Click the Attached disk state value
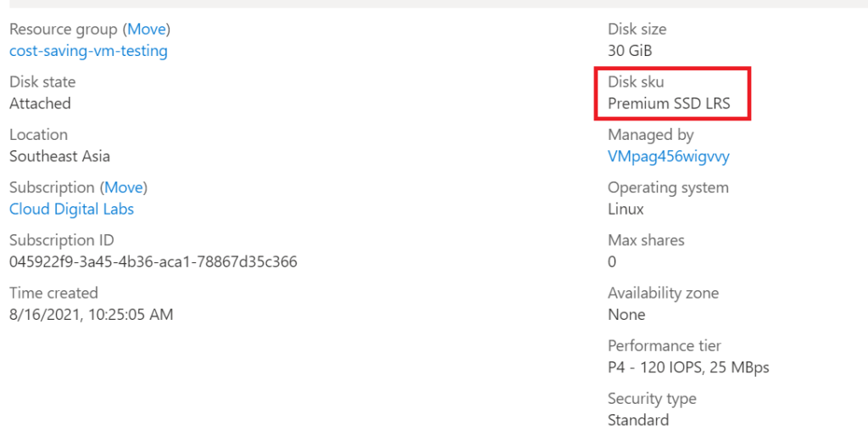Image resolution: width=868 pixels, height=431 pixels. tap(40, 104)
